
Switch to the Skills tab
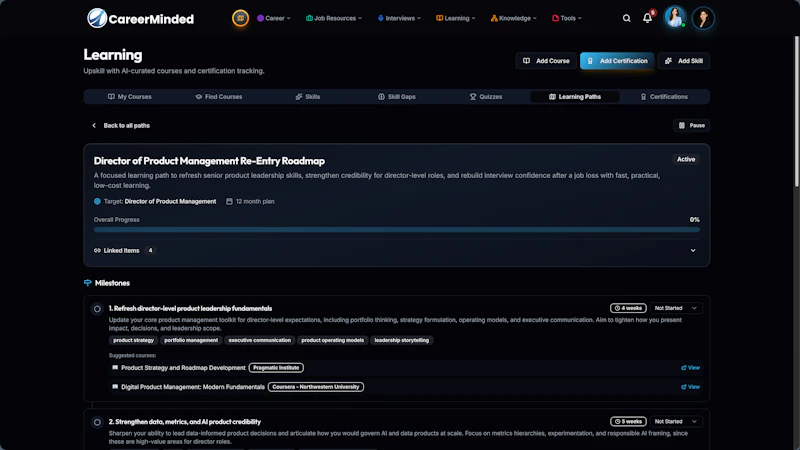click(x=308, y=96)
